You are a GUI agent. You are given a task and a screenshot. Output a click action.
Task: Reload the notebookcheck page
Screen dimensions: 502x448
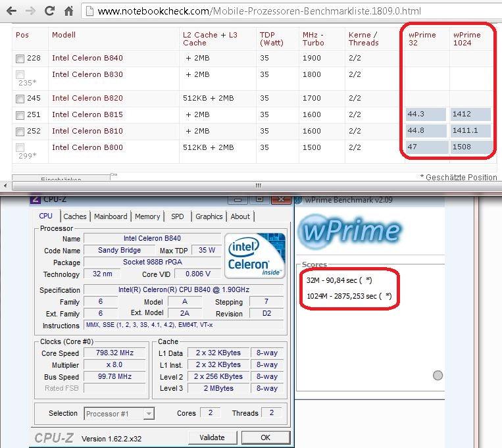click(49, 11)
